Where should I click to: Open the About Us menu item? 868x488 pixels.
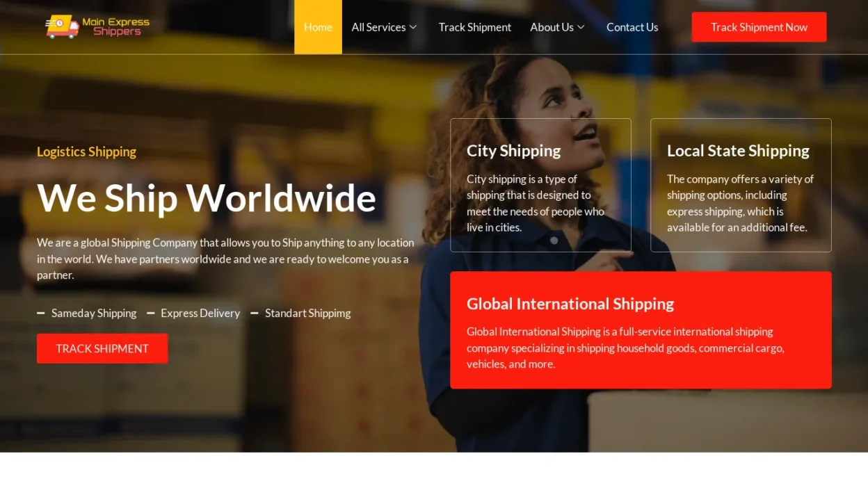click(552, 27)
